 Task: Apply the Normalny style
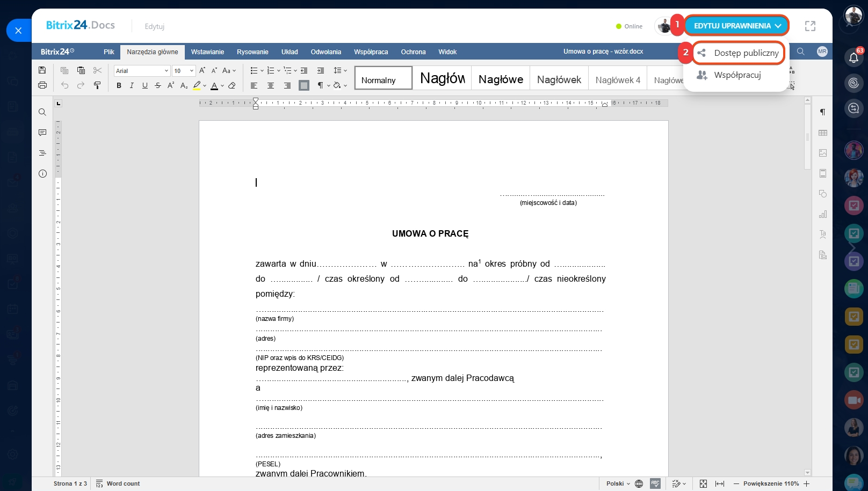384,78
